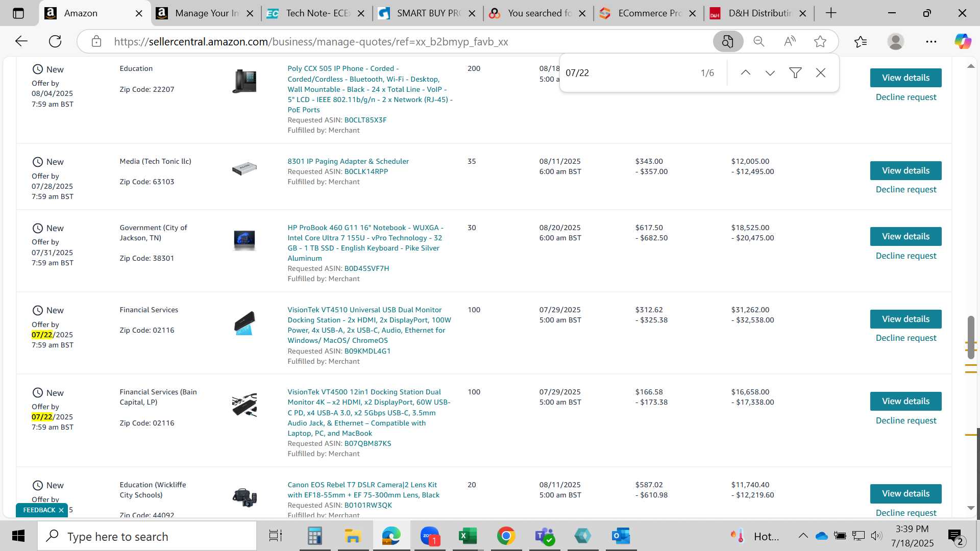The image size is (980, 551).
Task: Close the find-on-page bar
Action: pos(821,73)
